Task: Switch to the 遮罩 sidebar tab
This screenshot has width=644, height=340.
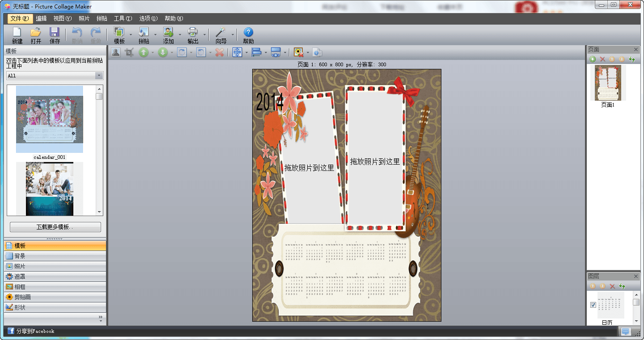Action: tap(55, 276)
